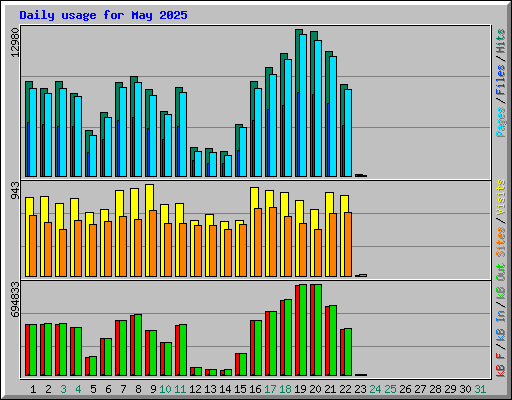Click the 'kB Out' legend label
This screenshot has width=512, height=400.
pyautogui.click(x=501, y=281)
